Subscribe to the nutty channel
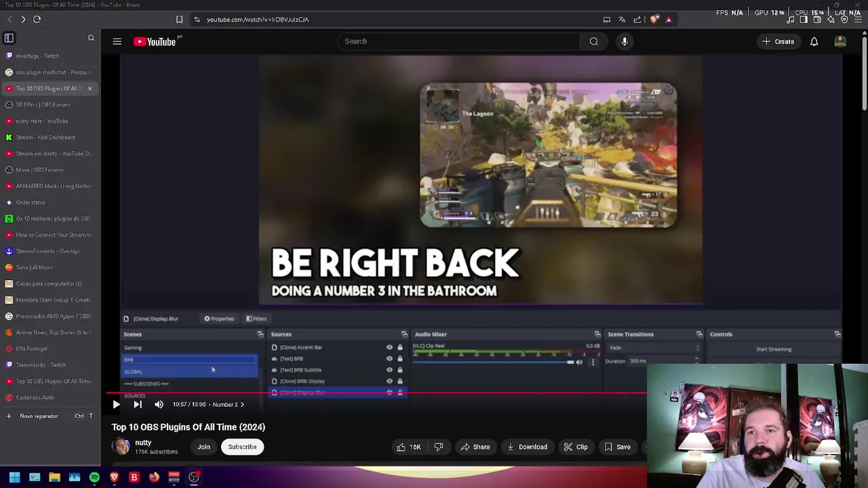 pos(242,447)
